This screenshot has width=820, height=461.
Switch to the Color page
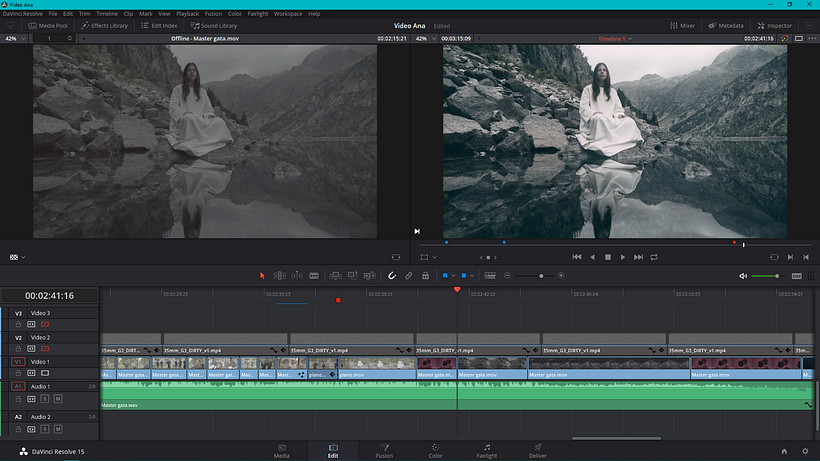[x=435, y=451]
